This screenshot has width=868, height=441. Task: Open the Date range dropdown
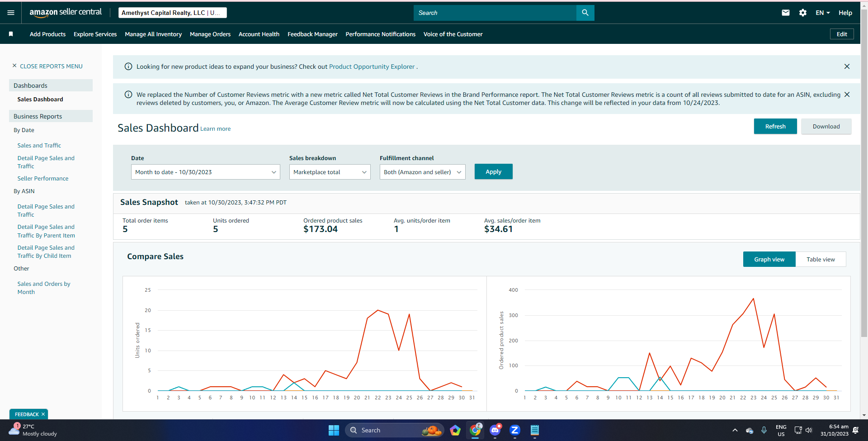[206, 172]
